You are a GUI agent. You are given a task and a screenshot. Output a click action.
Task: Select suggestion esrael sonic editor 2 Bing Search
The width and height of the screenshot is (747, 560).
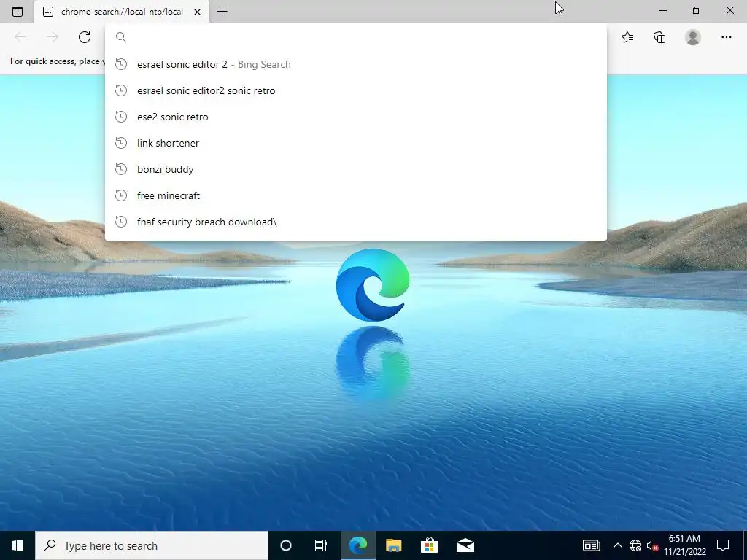point(356,64)
